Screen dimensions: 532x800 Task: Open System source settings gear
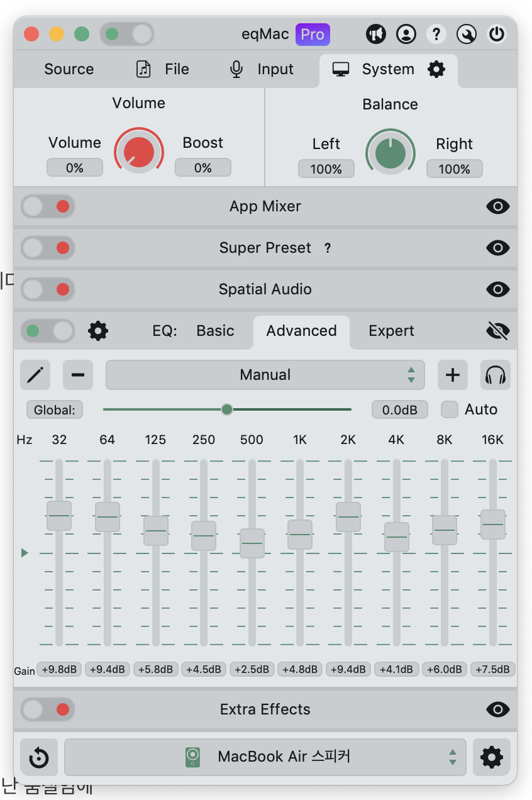point(436,69)
